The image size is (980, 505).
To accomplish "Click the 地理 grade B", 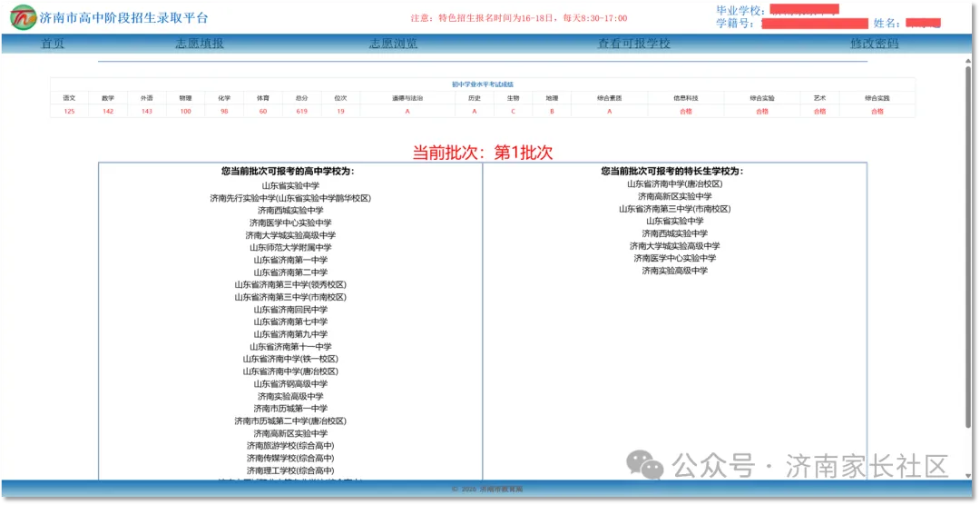I will [552, 112].
